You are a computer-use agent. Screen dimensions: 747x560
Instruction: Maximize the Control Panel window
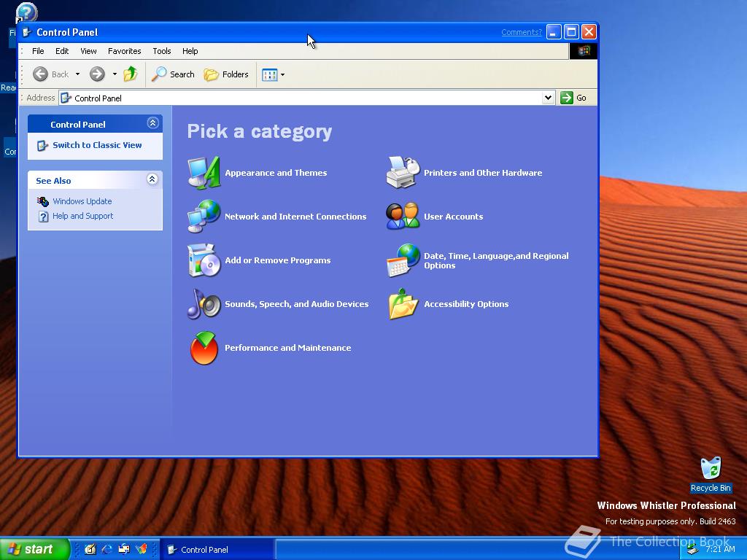(571, 32)
